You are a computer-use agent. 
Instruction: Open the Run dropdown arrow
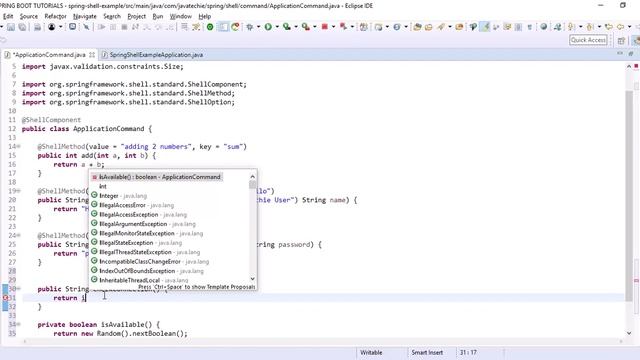[277, 27]
